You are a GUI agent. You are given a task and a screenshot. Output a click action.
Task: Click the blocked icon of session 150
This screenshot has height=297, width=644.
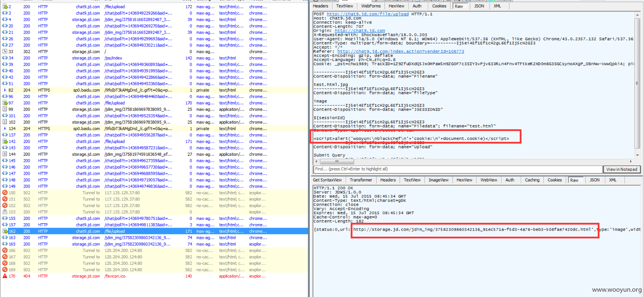(5, 193)
